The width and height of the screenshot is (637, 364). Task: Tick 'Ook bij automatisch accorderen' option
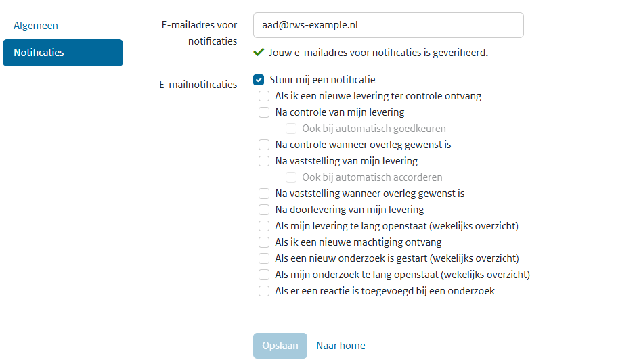291,177
